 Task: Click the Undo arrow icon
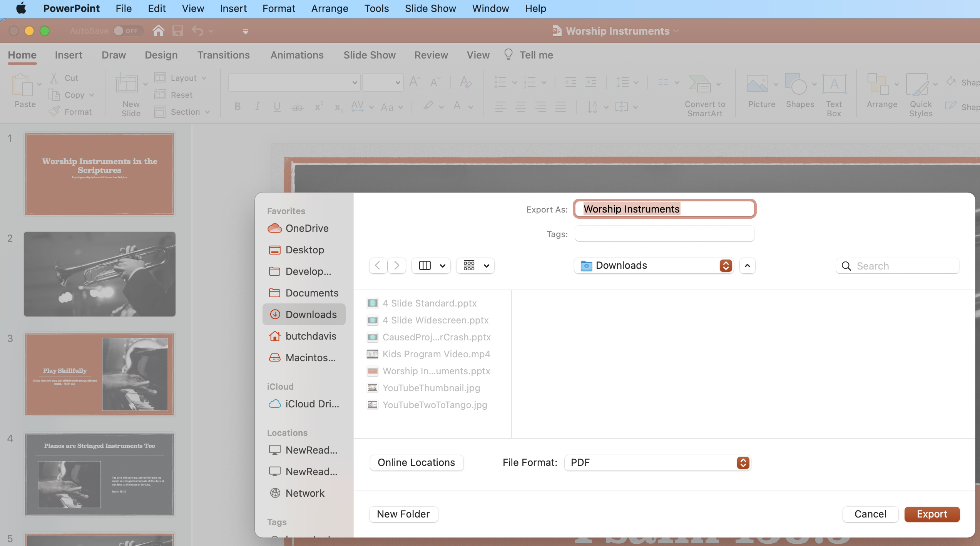click(x=197, y=31)
